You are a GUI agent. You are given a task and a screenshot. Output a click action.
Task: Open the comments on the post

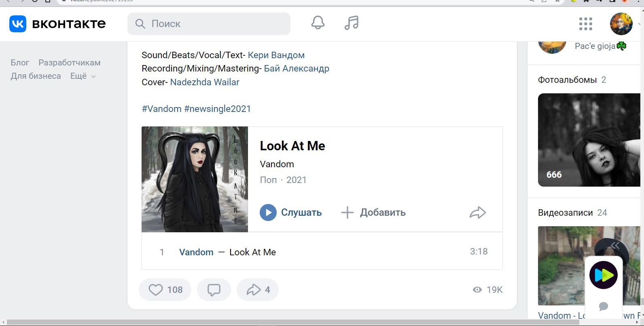point(214,290)
